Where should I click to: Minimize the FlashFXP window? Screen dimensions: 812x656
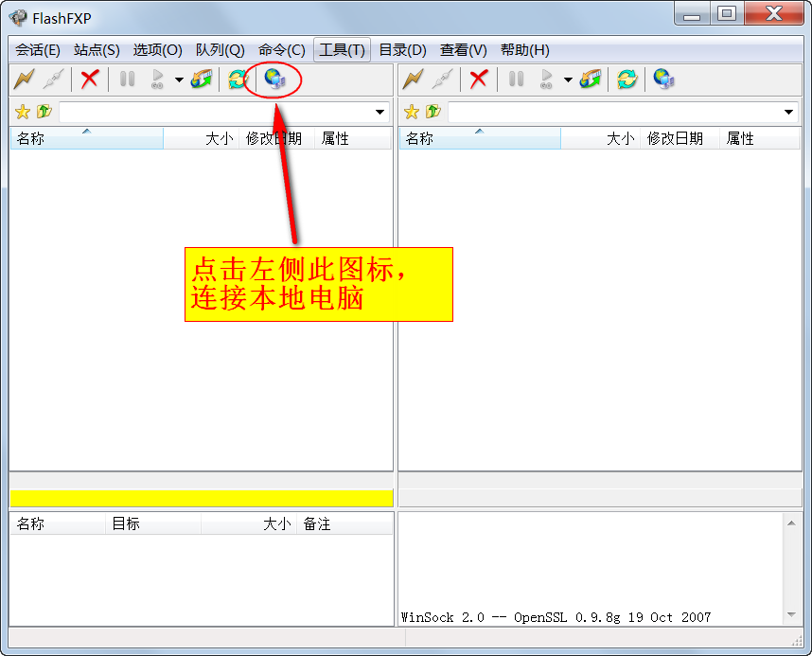pyautogui.click(x=692, y=14)
